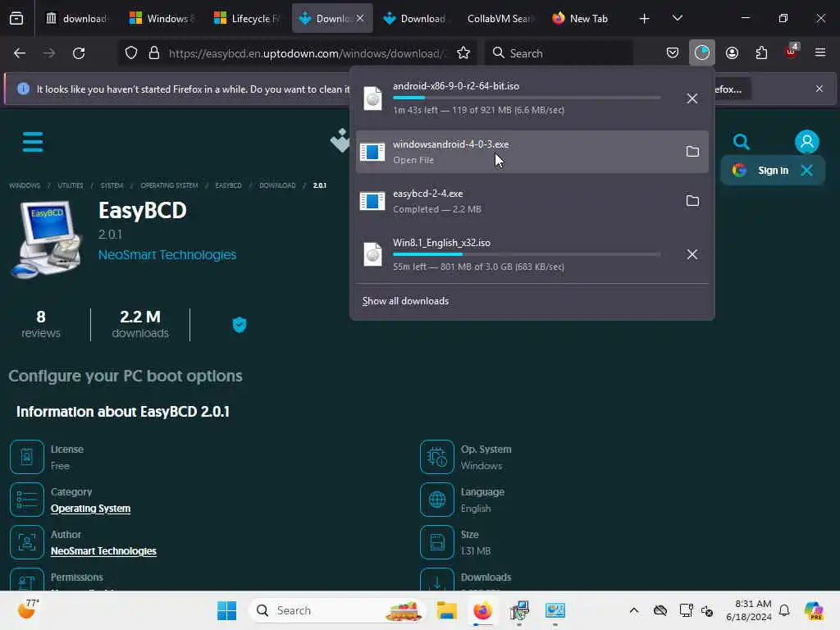
Task: Cancel the android-x86 iso download
Action: coord(692,98)
